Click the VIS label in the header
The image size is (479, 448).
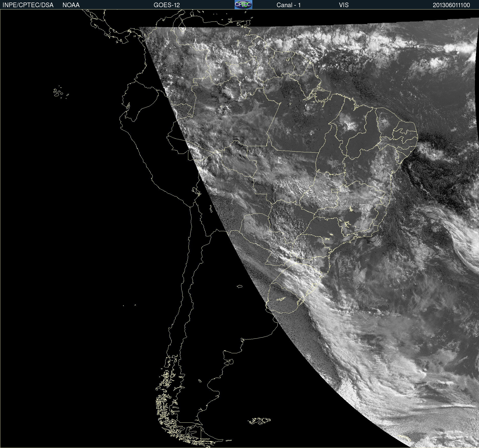pos(344,5)
